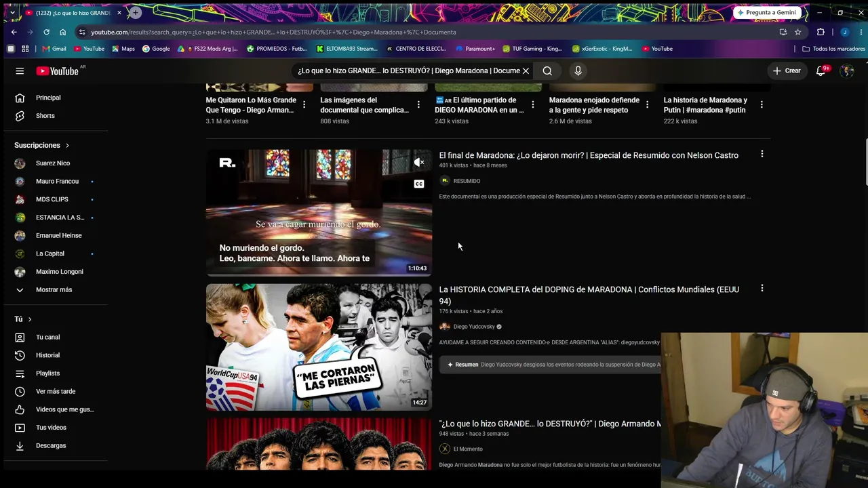Open the Descargas download icon
Screen dimensions: 868x488
pos(20,445)
